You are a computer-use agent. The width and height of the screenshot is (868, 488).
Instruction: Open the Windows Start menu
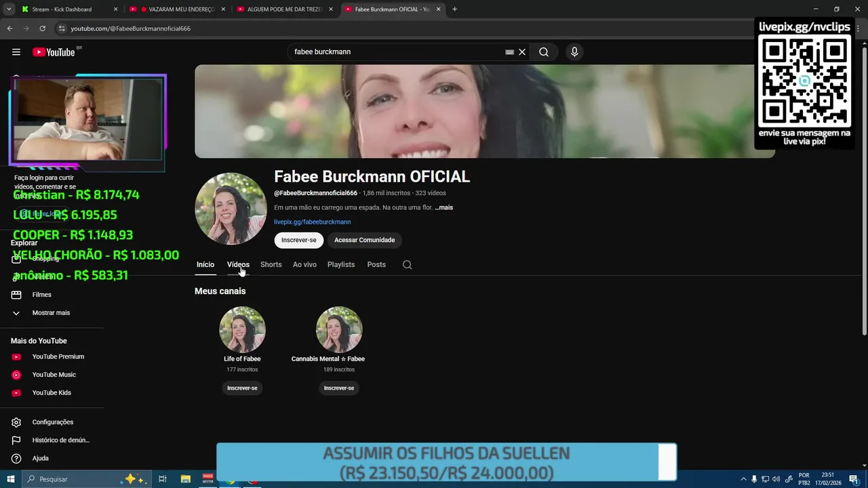[x=10, y=479]
